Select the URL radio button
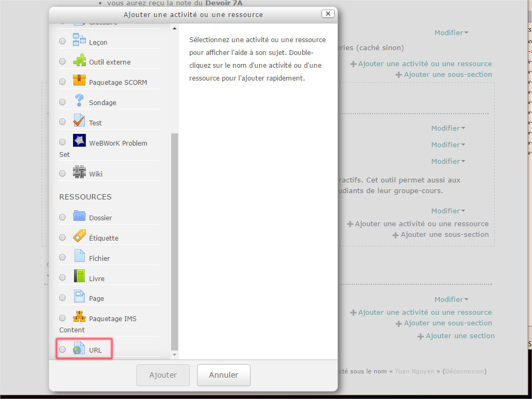532x399 pixels. [62, 350]
